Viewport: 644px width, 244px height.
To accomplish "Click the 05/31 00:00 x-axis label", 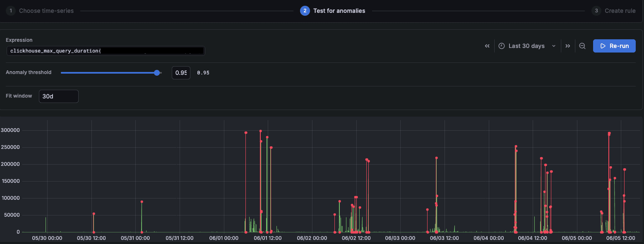I will pos(135,238).
